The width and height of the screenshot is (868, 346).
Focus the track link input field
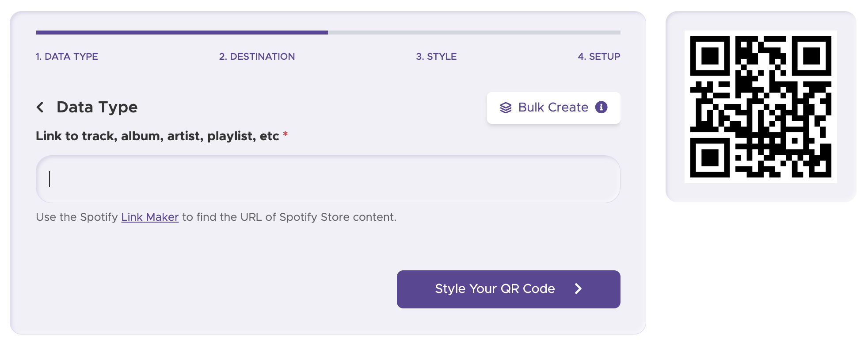[327, 179]
